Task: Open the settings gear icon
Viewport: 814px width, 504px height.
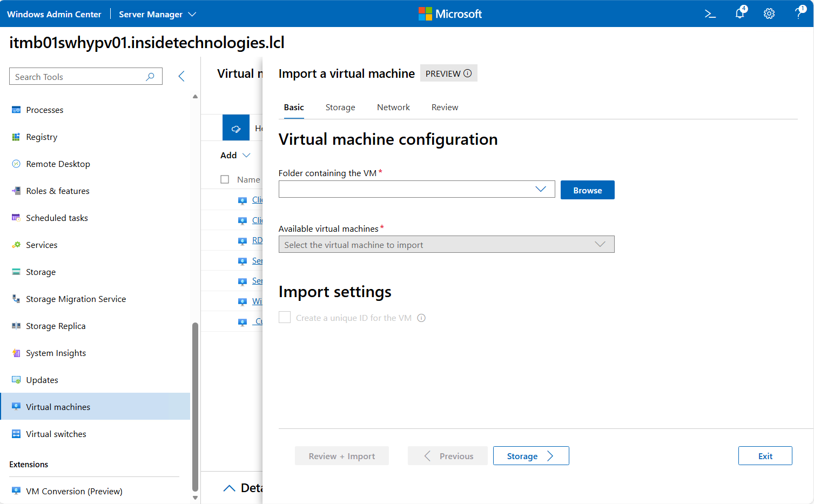Action: (769, 14)
